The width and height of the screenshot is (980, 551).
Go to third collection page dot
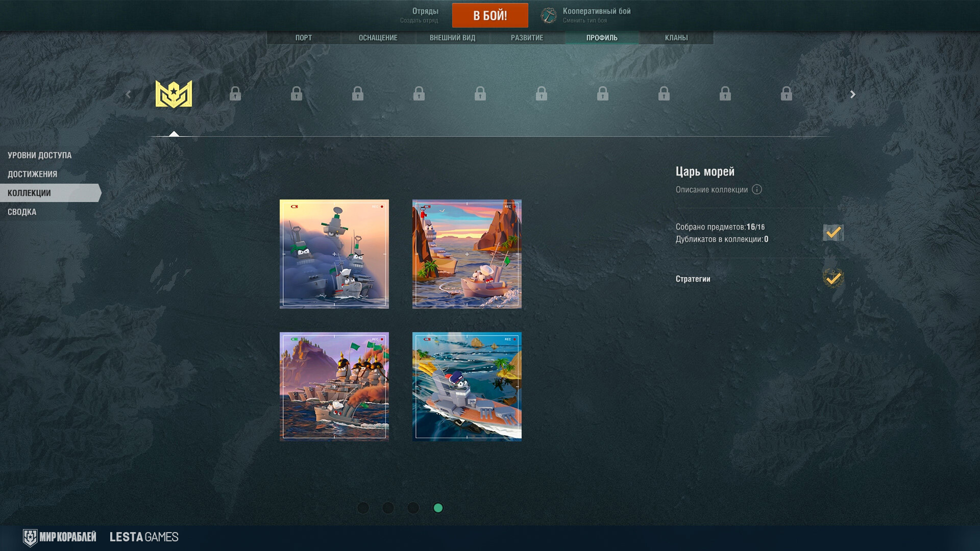click(413, 508)
